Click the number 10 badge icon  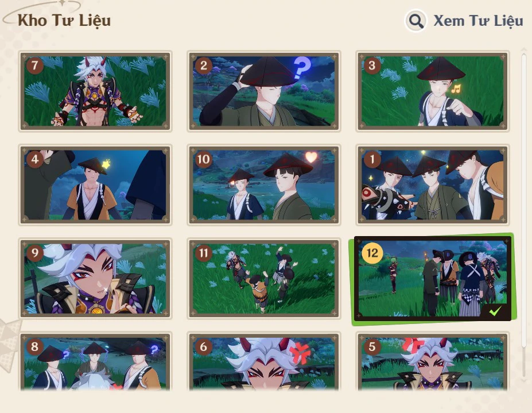pyautogui.click(x=204, y=159)
